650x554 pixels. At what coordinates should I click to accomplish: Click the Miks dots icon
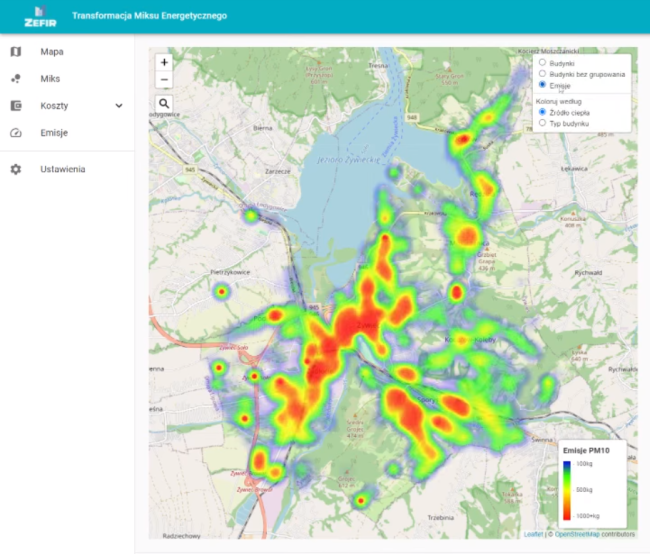point(16,79)
